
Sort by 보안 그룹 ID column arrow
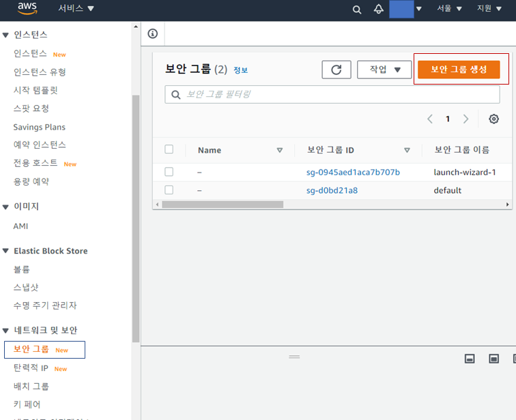[x=407, y=150]
